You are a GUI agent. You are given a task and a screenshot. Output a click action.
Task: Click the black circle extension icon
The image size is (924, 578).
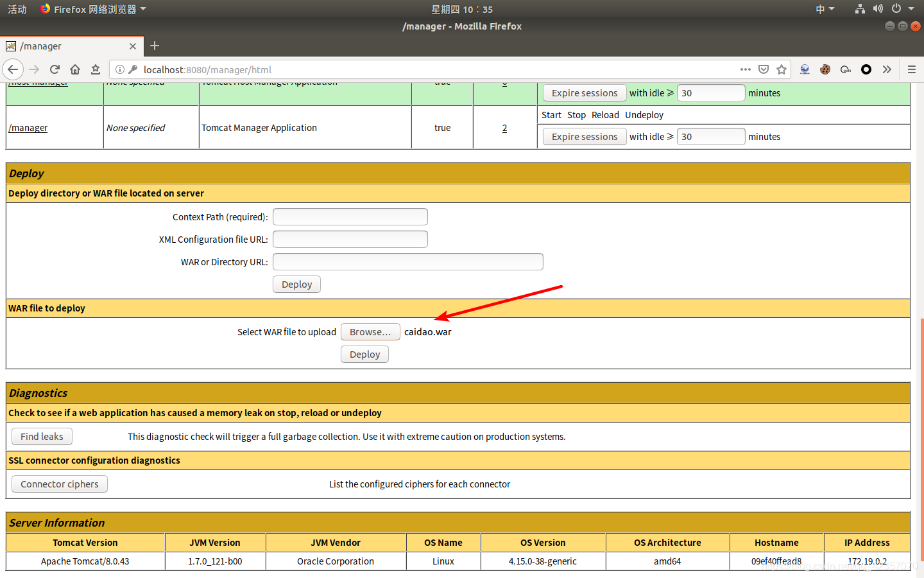[x=866, y=69]
